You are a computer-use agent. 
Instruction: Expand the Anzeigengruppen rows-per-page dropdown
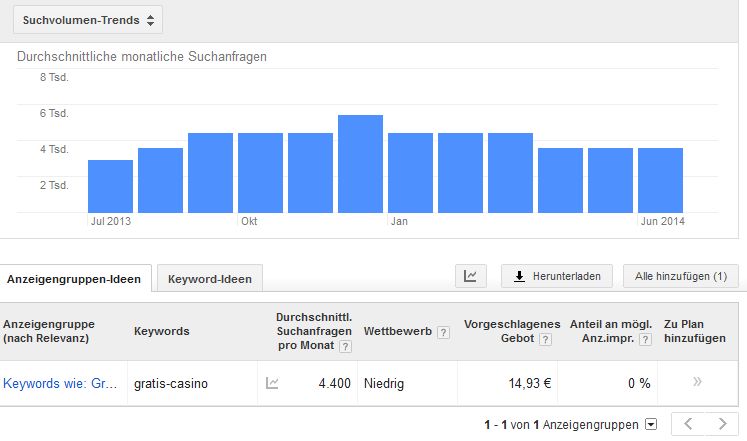point(651,424)
